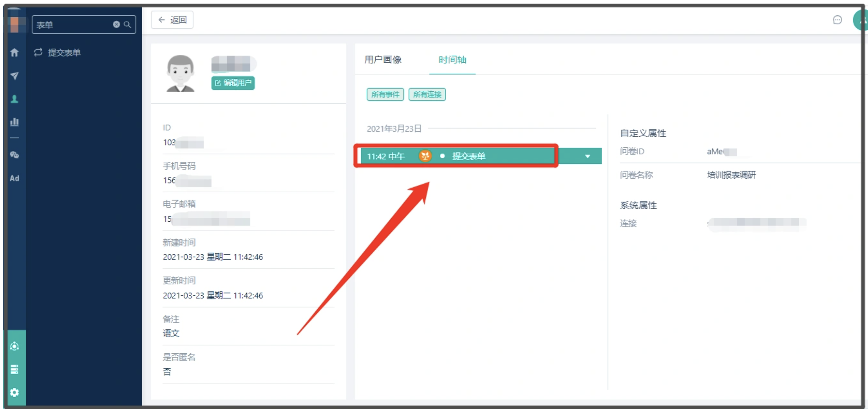This screenshot has width=868, height=412.
Task: Open the settings gear icon
Action: [14, 392]
